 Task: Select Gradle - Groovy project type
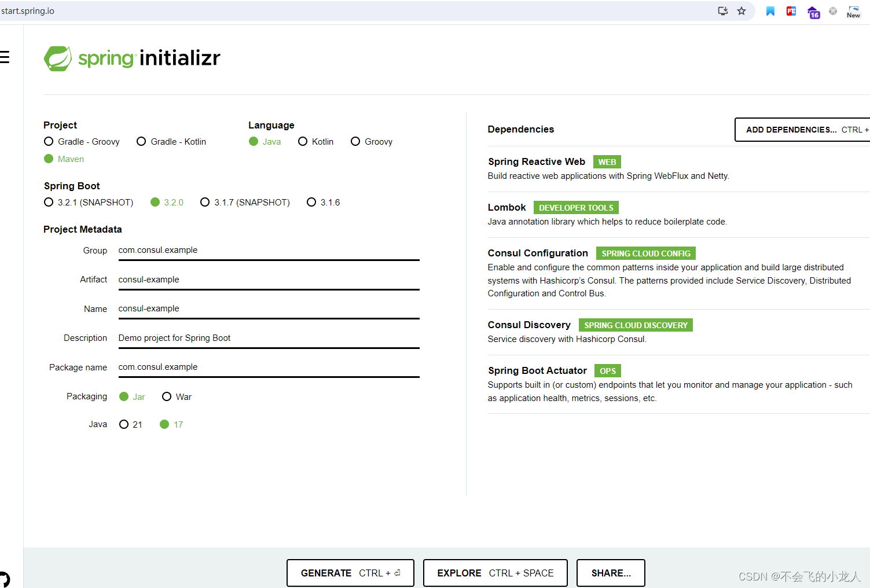[82, 142]
